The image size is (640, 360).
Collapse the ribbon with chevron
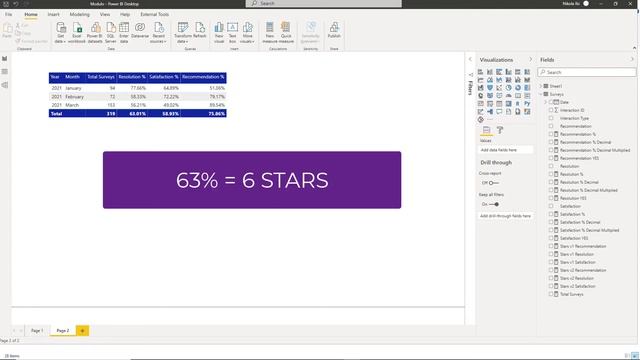[634, 48]
